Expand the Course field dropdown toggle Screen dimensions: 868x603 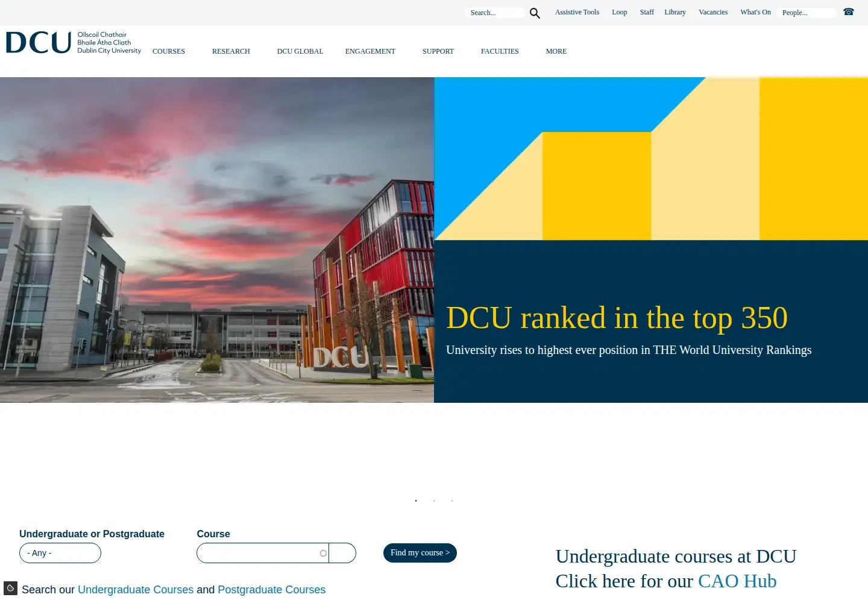[x=342, y=553]
